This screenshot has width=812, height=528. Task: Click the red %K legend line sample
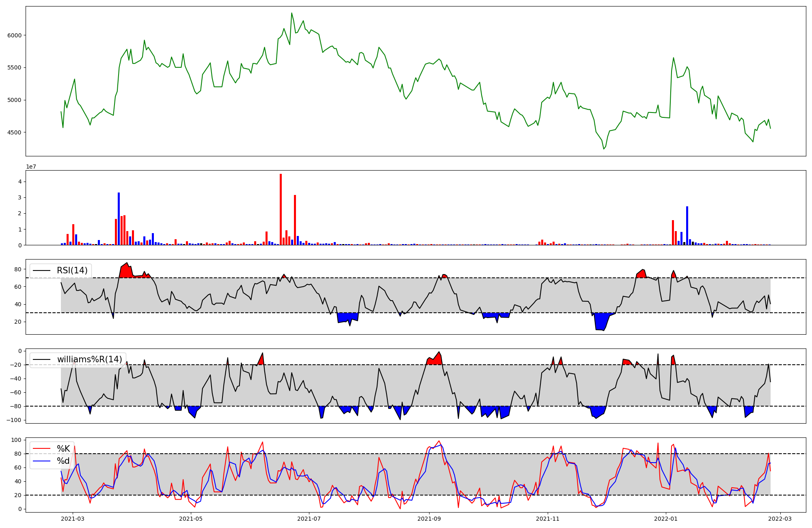pos(41,449)
